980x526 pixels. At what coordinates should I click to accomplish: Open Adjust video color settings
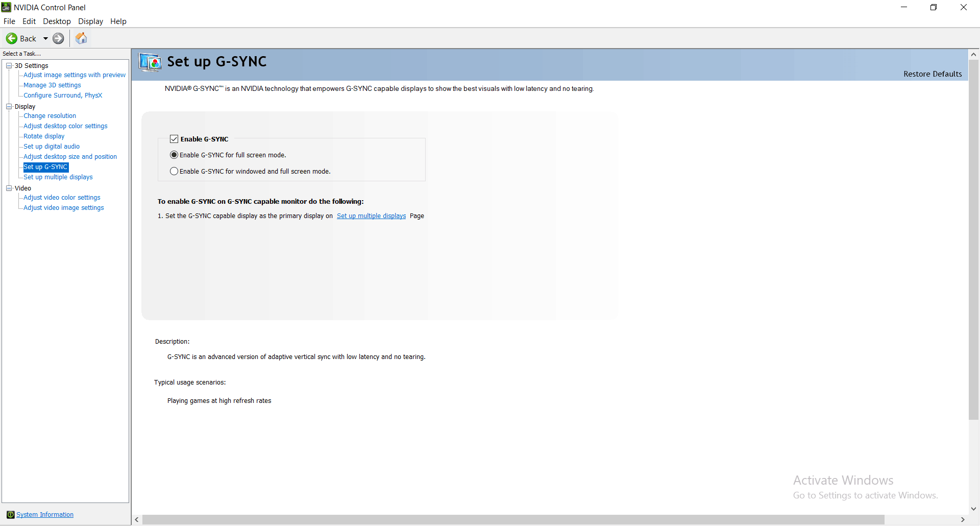click(62, 198)
